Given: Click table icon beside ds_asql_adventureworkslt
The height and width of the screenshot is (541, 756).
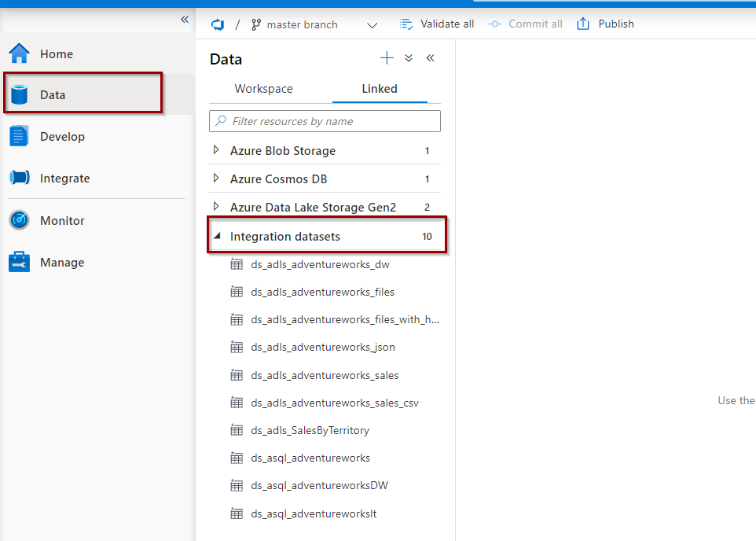Looking at the screenshot, I should click(237, 513).
